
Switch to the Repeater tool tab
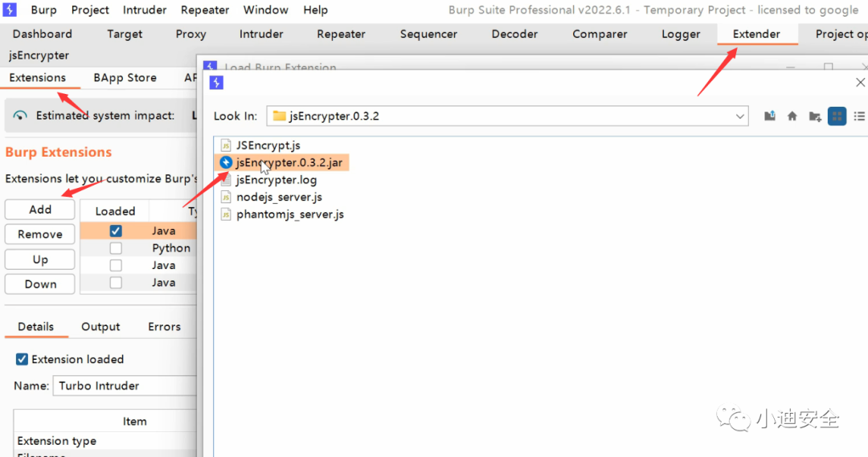[341, 34]
